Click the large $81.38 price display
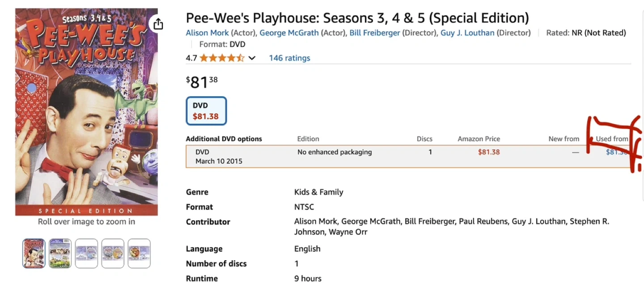The image size is (644, 287). click(202, 82)
